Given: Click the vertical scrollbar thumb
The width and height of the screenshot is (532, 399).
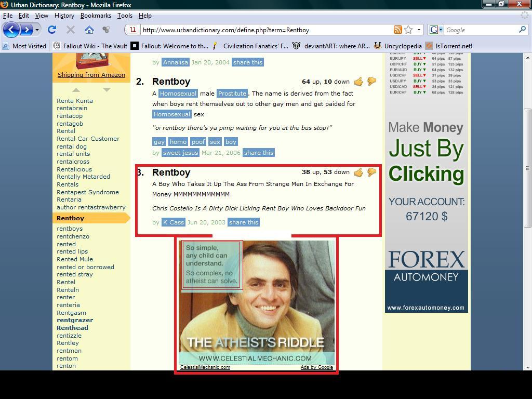Looking at the screenshot, I should [528, 168].
